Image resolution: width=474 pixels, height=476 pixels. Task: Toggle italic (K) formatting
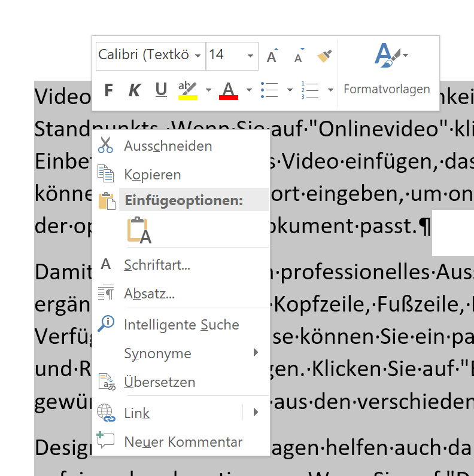pos(134,90)
